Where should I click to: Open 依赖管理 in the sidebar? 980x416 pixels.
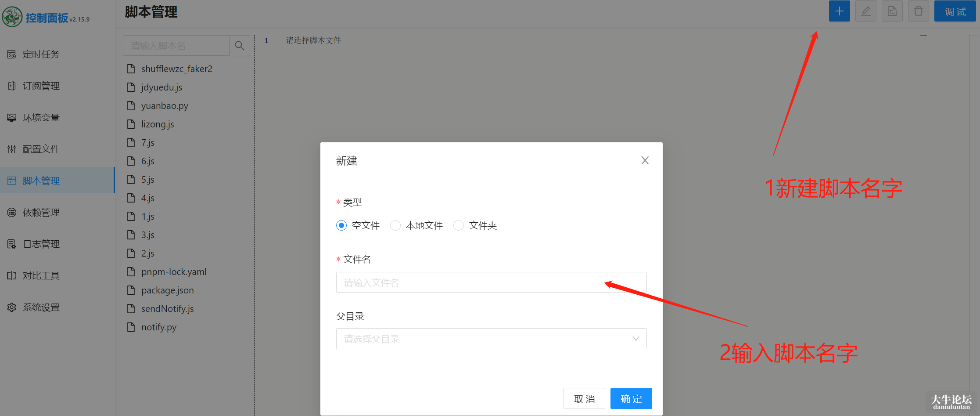pyautogui.click(x=57, y=213)
